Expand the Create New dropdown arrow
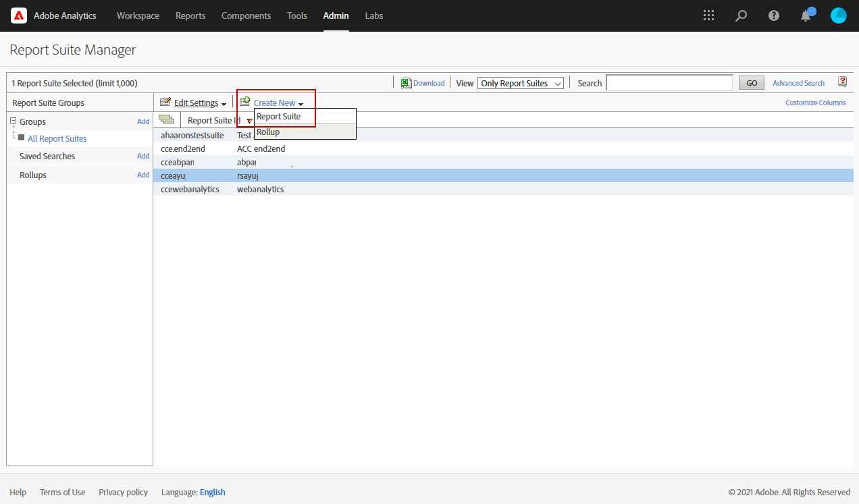859x504 pixels. pyautogui.click(x=301, y=104)
